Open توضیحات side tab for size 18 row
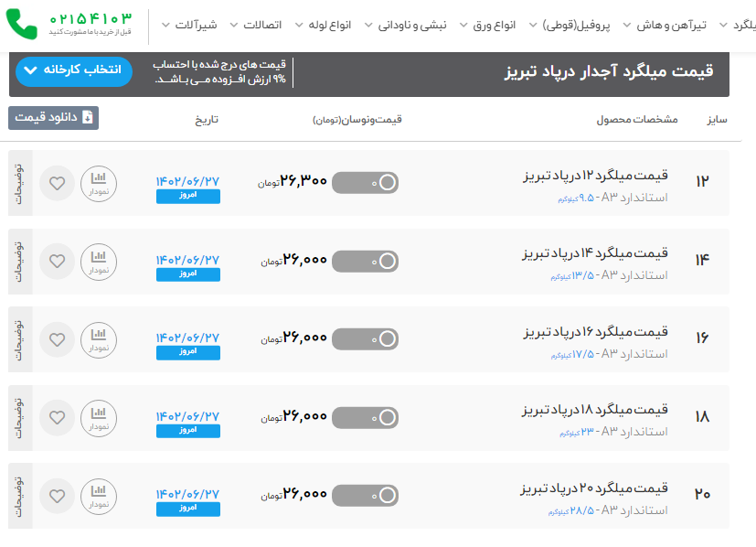The image size is (756, 547). 20,418
